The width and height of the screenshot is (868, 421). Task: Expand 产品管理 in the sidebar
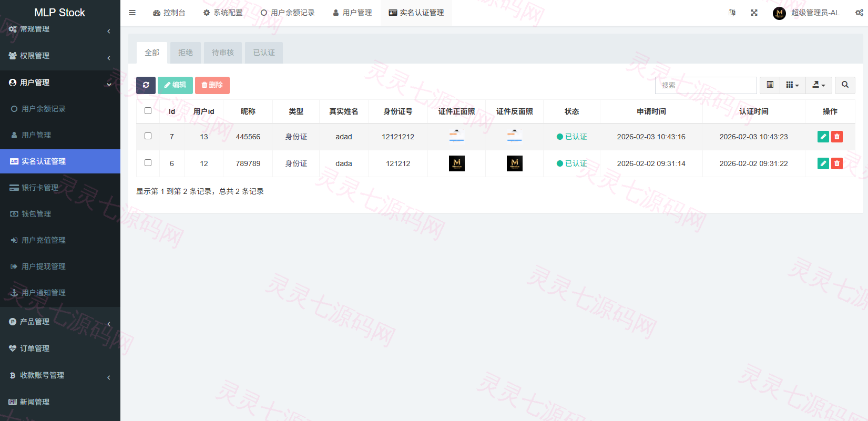tap(60, 322)
